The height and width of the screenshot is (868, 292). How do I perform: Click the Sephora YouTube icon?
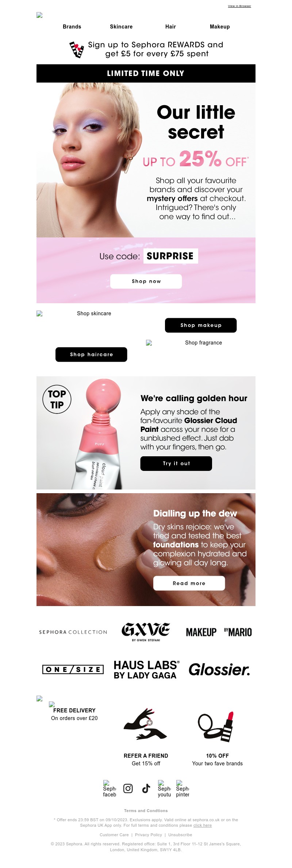[x=164, y=789]
